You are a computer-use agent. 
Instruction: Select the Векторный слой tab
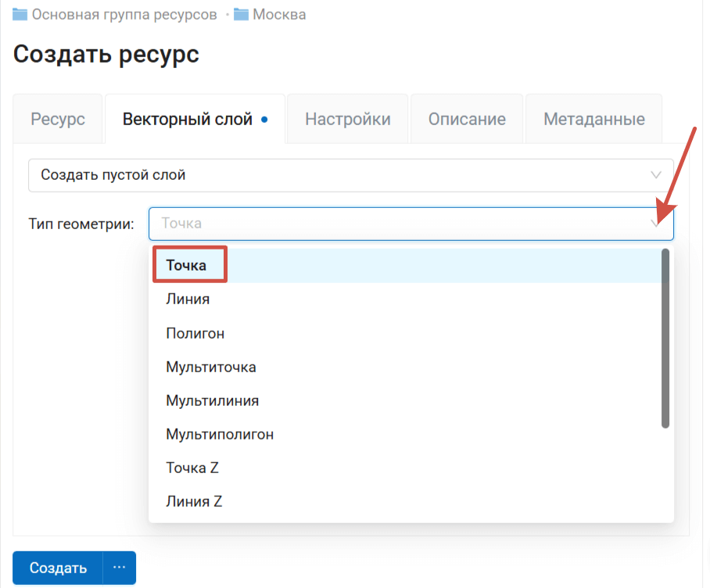[x=188, y=120]
